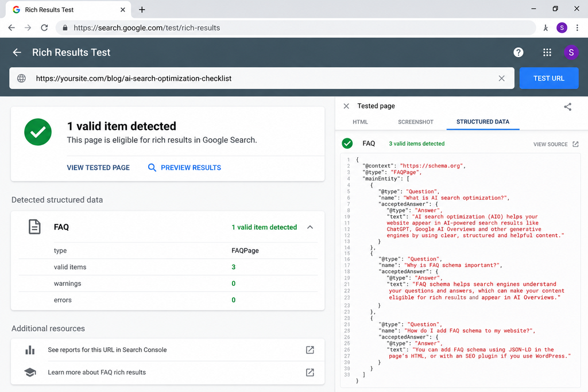
Task: Click the errors row label
Action: pyautogui.click(x=63, y=300)
